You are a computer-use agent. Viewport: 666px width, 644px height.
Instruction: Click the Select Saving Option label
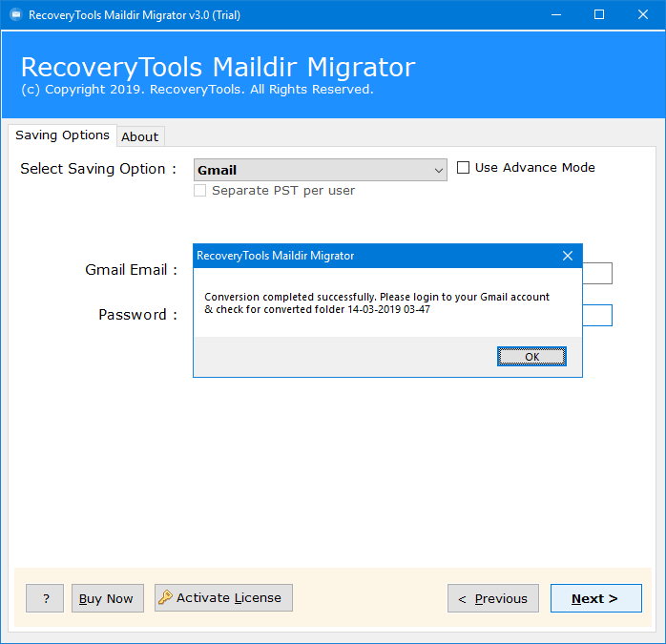[98, 169]
